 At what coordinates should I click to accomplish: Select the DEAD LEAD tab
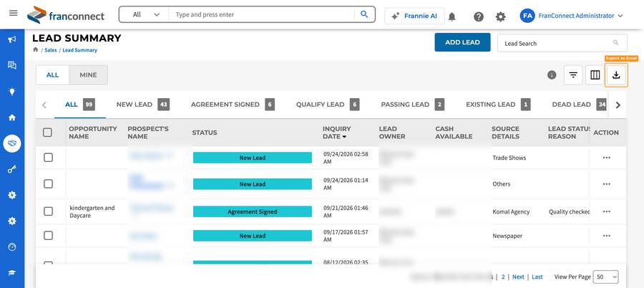[x=579, y=105]
